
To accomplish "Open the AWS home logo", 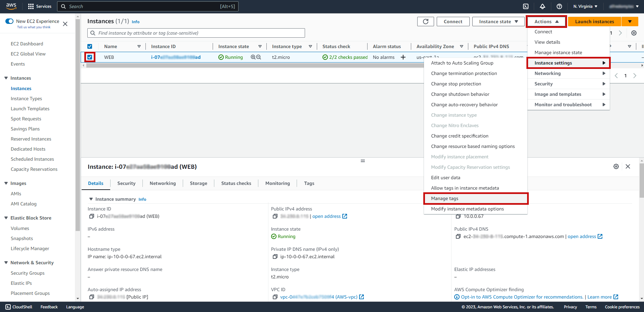I will click(x=11, y=6).
